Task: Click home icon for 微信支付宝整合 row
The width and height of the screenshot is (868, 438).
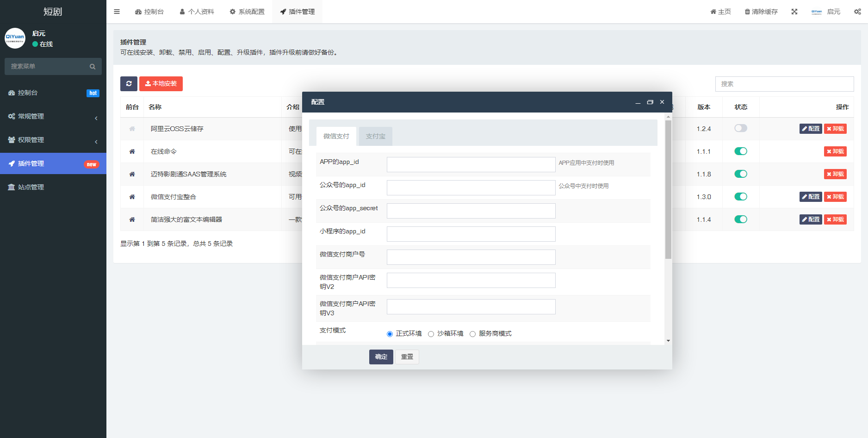Action: pos(132,197)
